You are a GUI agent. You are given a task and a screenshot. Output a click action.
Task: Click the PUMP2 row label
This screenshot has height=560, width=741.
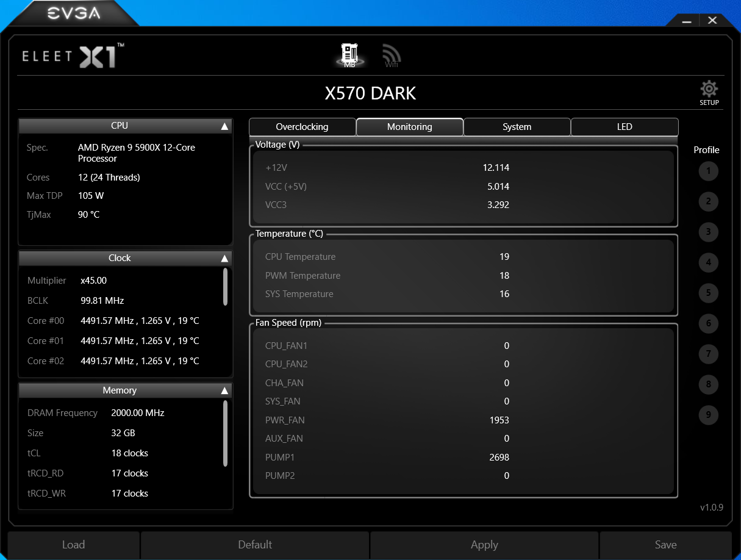click(279, 476)
